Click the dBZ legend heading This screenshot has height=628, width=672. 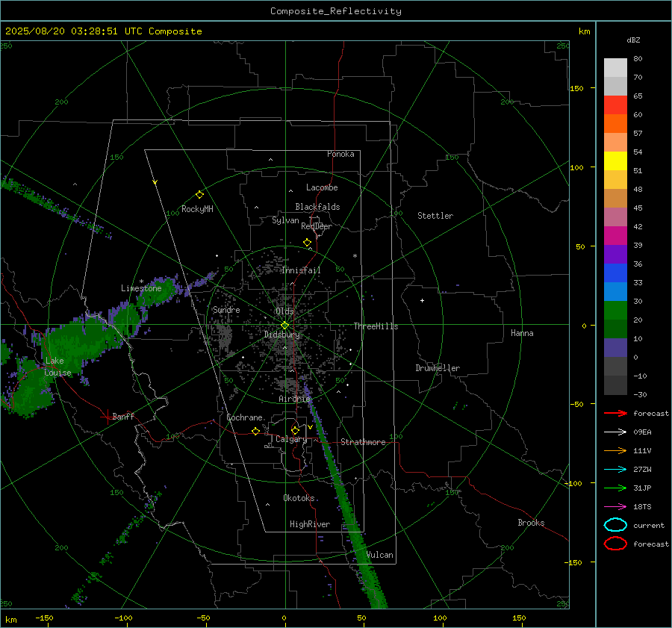tap(633, 40)
